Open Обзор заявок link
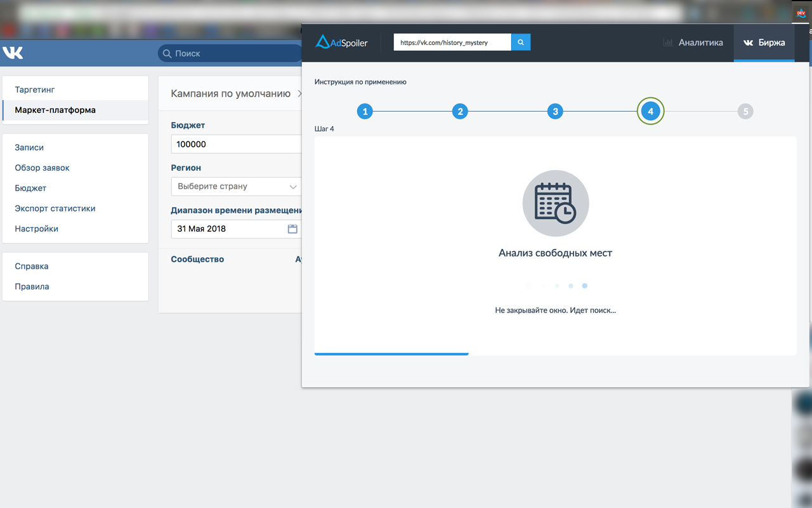The width and height of the screenshot is (812, 508). point(42,168)
